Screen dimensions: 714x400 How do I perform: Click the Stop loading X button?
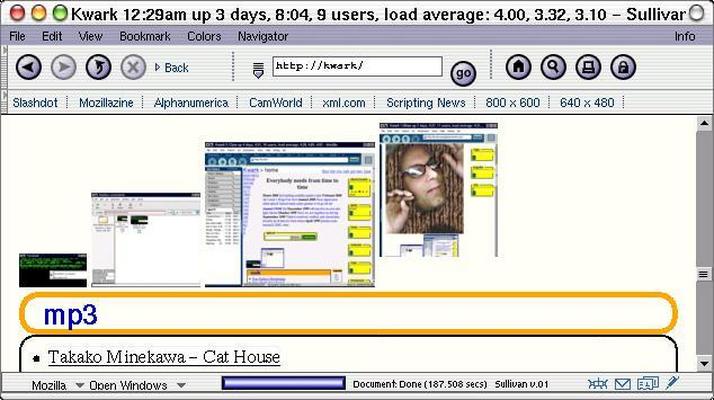point(133,67)
